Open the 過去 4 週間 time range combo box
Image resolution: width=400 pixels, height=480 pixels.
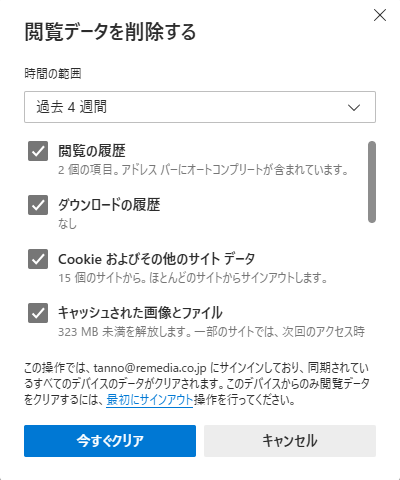[x=200, y=107]
